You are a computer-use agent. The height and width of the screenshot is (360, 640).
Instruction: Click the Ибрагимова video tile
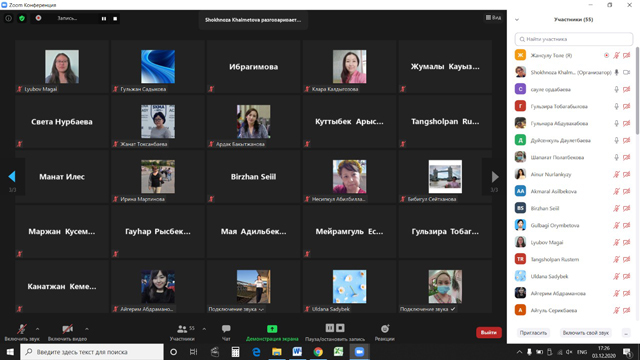pyautogui.click(x=253, y=67)
